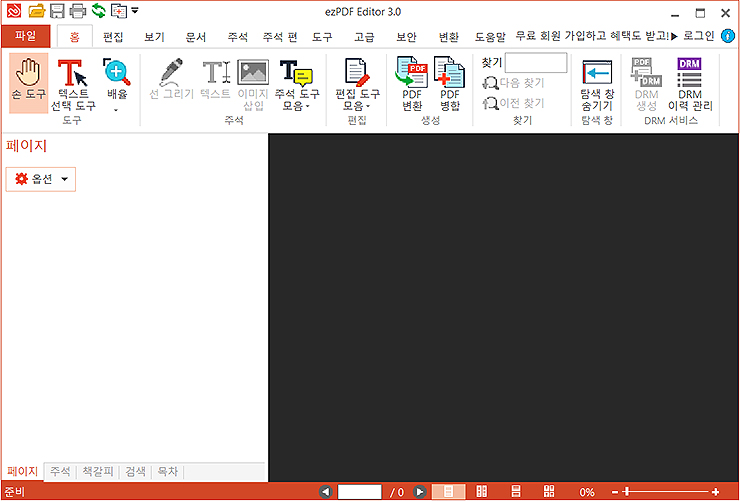This screenshot has width=740, height=501.
Task: Click the 선 그리기 pen icon
Action: [171, 72]
